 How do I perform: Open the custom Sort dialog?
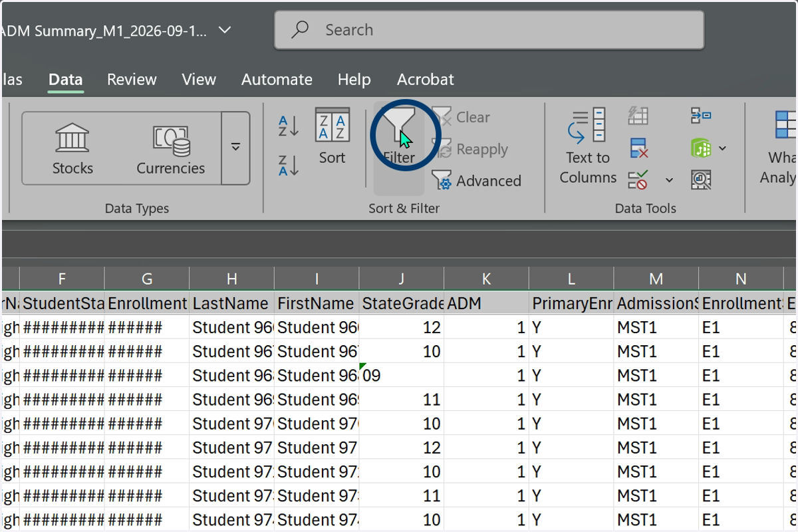332,136
